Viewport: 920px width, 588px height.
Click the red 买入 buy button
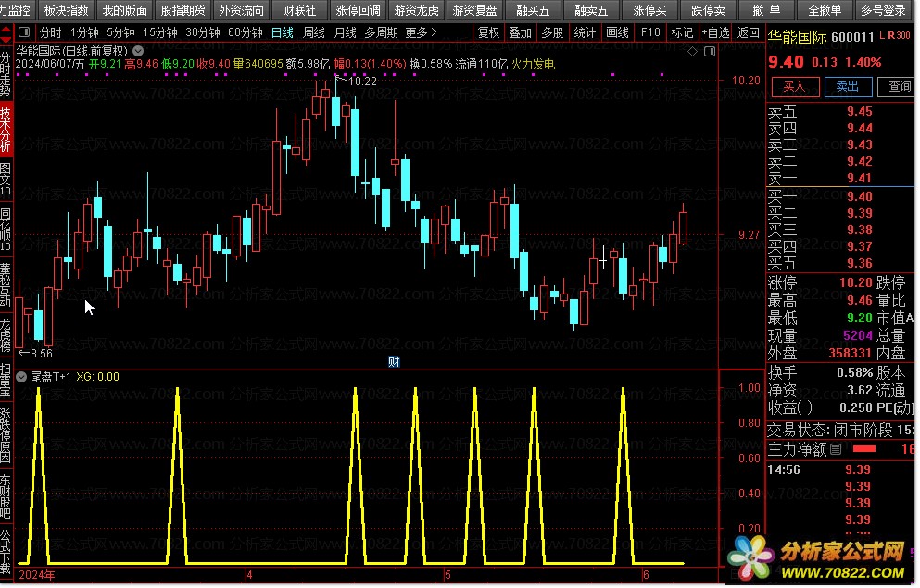pos(794,87)
